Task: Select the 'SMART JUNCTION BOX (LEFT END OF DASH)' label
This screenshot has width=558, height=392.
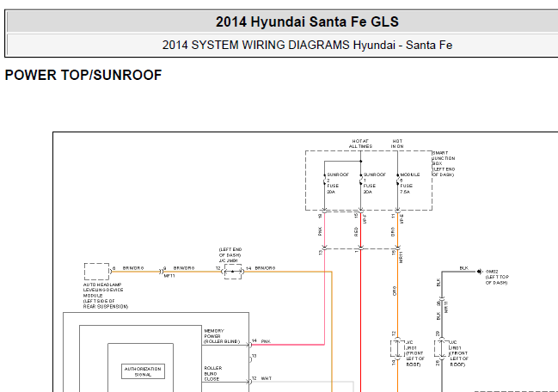Action: pyautogui.click(x=444, y=163)
